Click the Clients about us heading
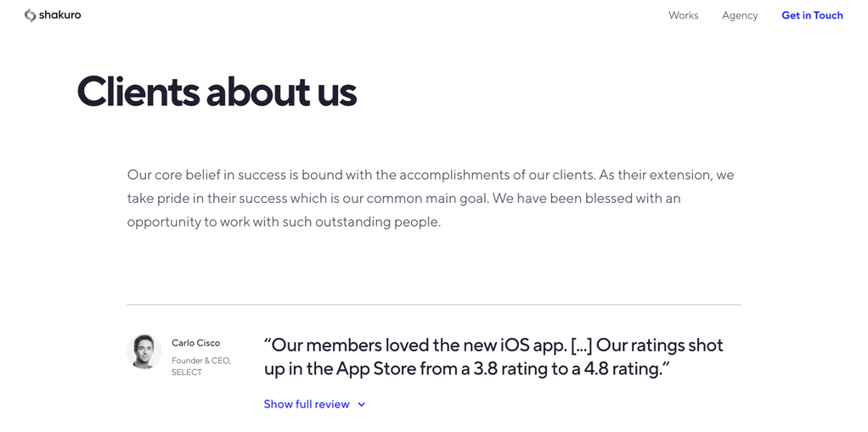Viewport: 868px width, 432px height. 217,92
